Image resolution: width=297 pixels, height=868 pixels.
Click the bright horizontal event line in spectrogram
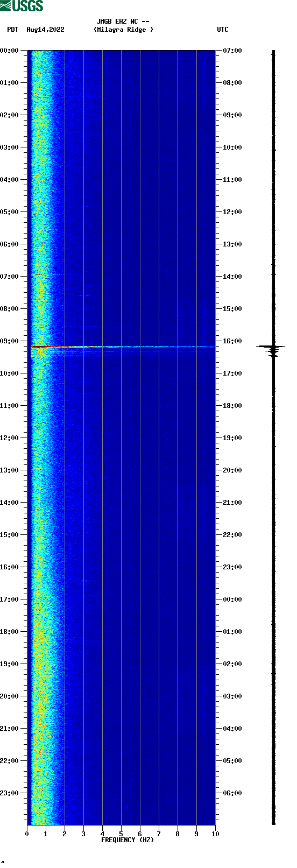[x=123, y=347]
